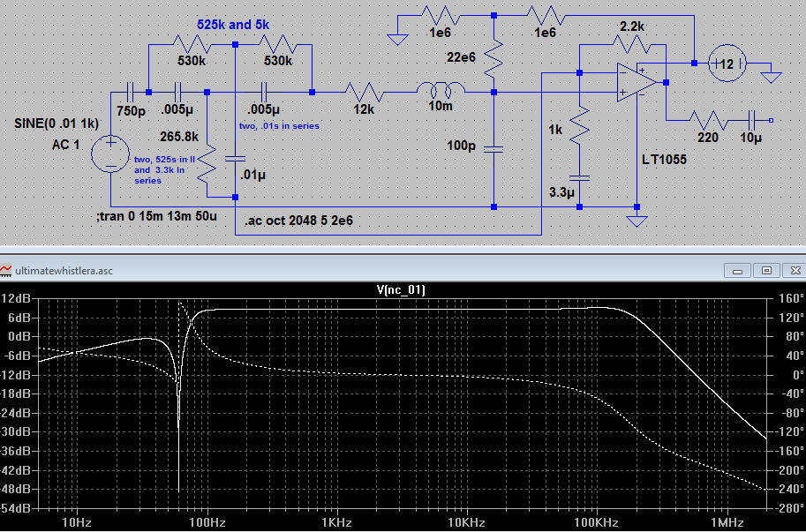Click the LT1055 part label
This screenshot has width=806, height=532.
(x=665, y=159)
